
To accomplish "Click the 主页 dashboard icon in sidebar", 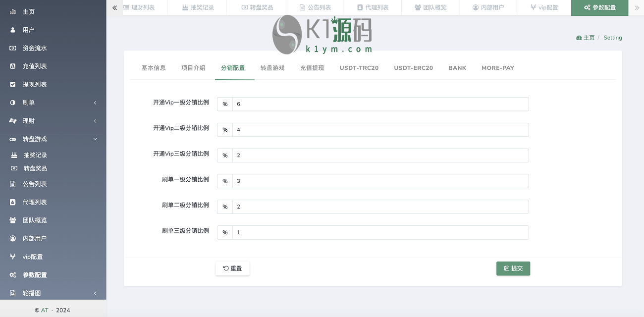I will point(13,11).
